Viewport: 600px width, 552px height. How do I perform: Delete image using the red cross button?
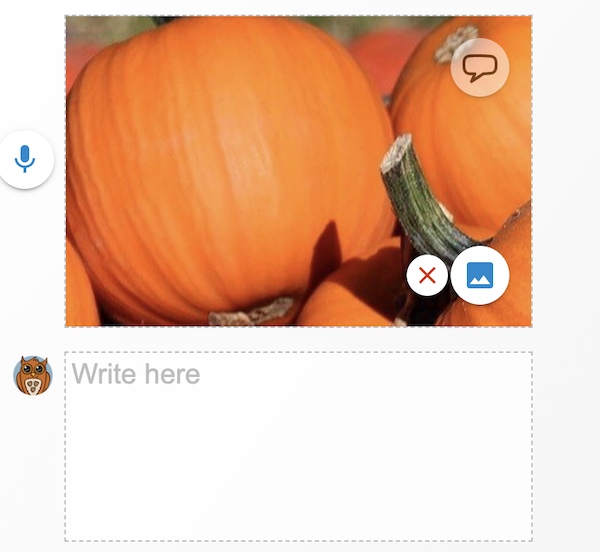427,275
